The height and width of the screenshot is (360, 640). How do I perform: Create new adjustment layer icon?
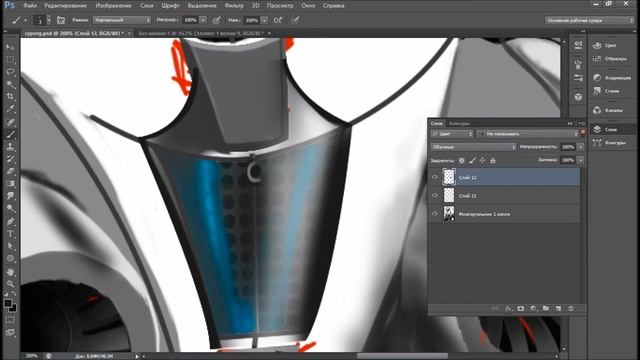[533, 309]
